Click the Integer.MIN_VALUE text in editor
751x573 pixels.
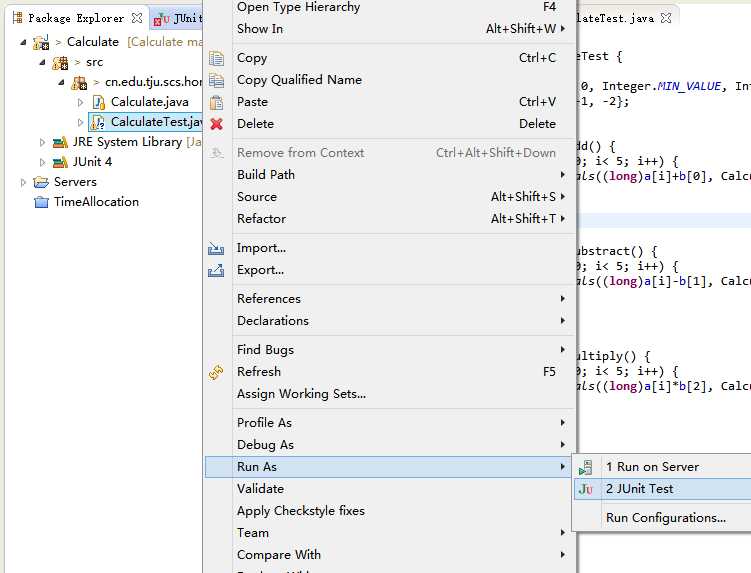click(661, 86)
